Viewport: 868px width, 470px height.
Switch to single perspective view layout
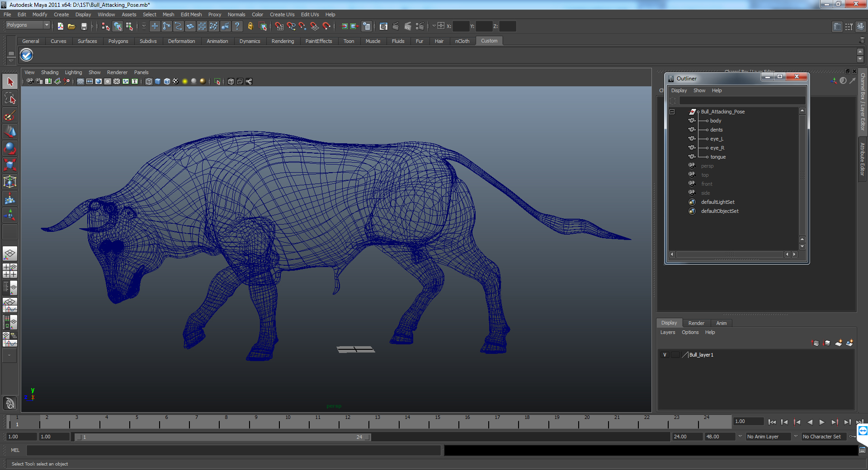[10, 254]
